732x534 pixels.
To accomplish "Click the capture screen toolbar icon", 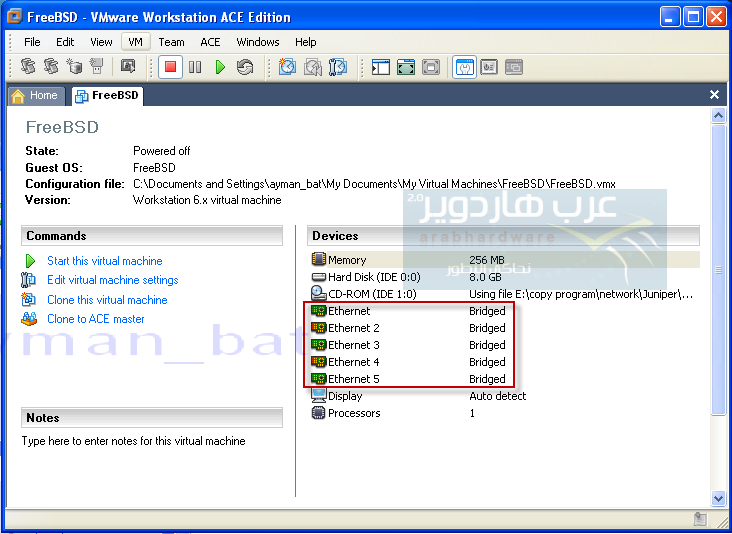I will 128,66.
